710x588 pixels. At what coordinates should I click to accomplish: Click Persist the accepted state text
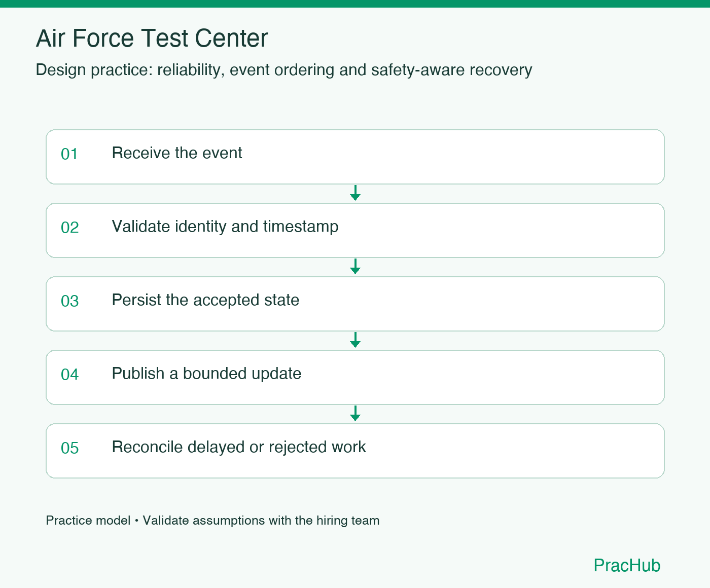click(205, 300)
